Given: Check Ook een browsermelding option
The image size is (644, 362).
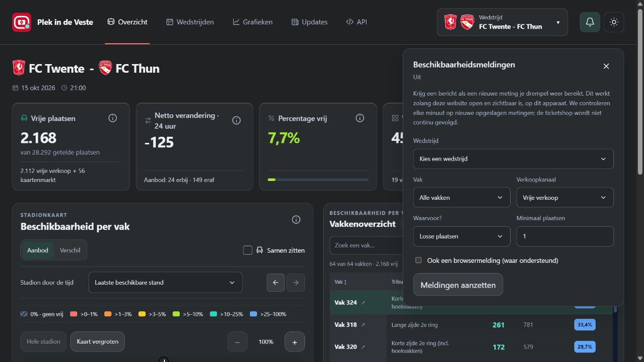Looking at the screenshot, I should click(418, 260).
